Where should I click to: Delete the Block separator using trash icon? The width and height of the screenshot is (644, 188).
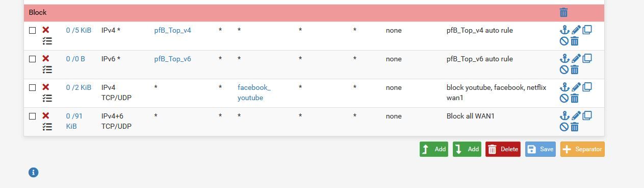(x=563, y=13)
